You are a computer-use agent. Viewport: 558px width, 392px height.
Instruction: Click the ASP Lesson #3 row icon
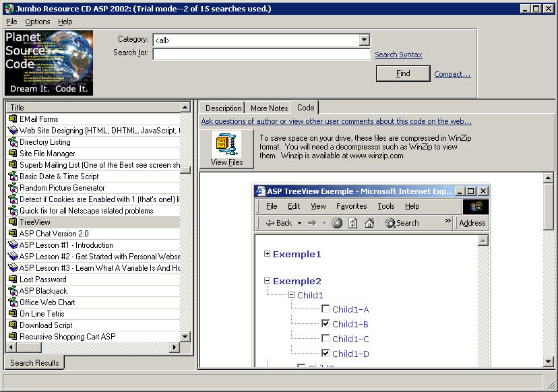point(13,267)
